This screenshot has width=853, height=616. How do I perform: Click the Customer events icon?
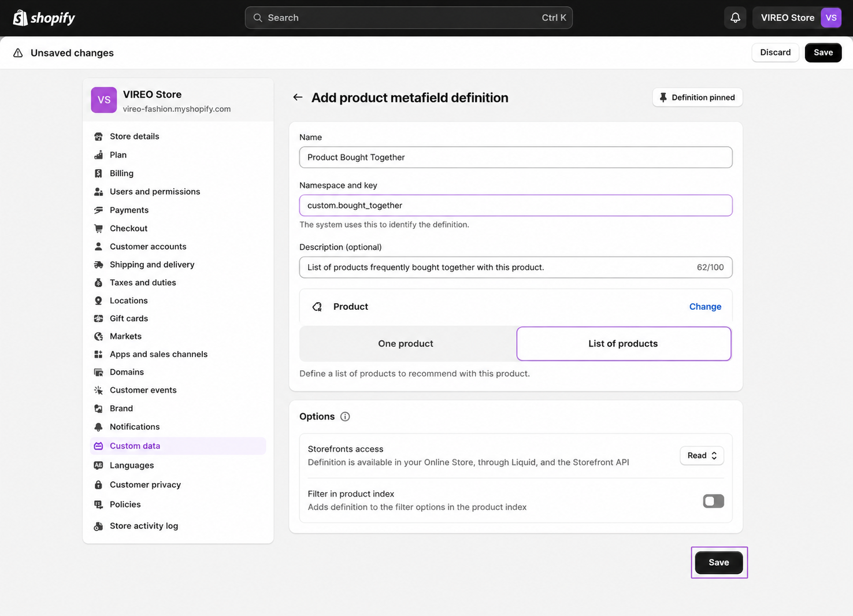[x=98, y=390]
